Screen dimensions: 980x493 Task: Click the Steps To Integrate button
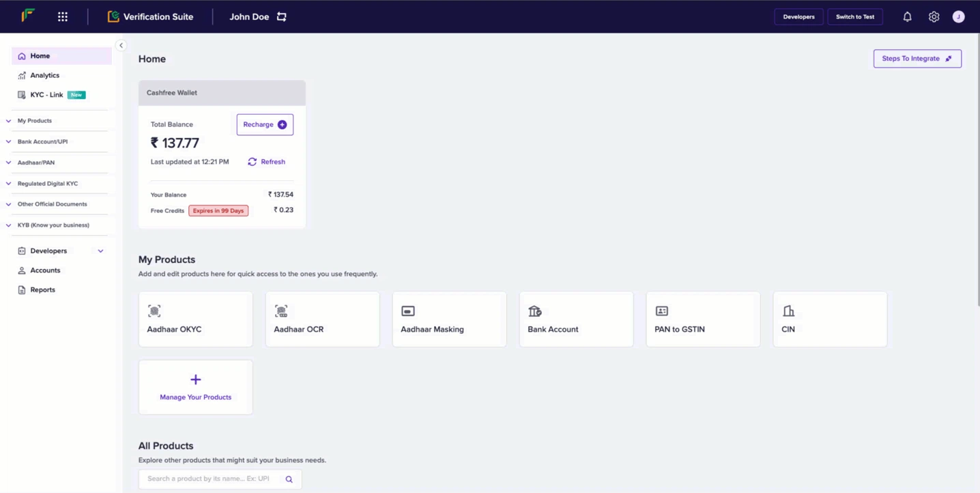click(917, 59)
